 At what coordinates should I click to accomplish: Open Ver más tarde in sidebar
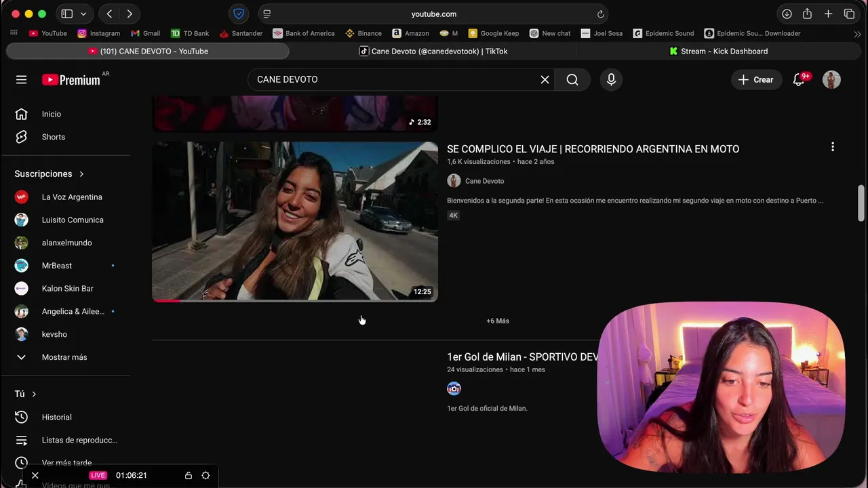click(x=66, y=463)
